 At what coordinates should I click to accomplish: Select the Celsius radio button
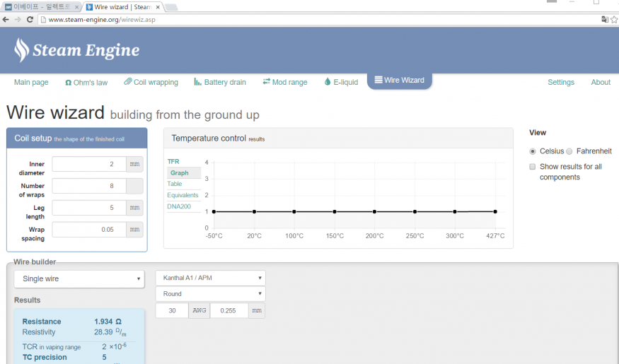[x=533, y=151]
